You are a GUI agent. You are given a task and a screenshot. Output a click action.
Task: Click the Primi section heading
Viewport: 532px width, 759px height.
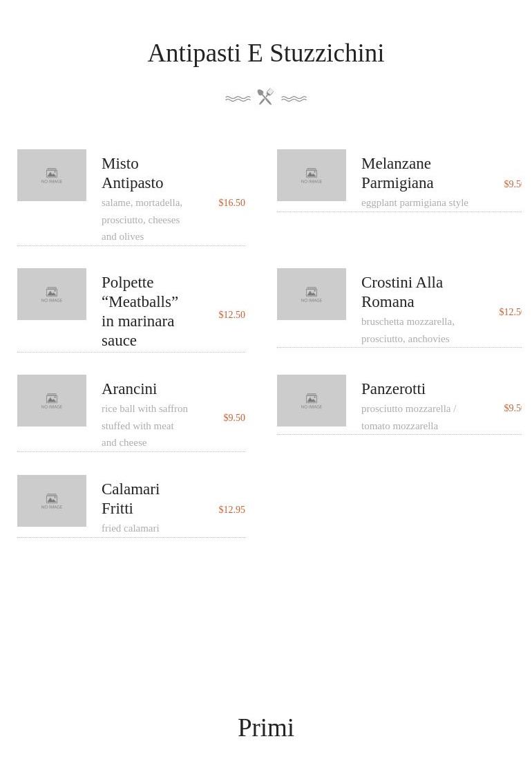pos(266,728)
